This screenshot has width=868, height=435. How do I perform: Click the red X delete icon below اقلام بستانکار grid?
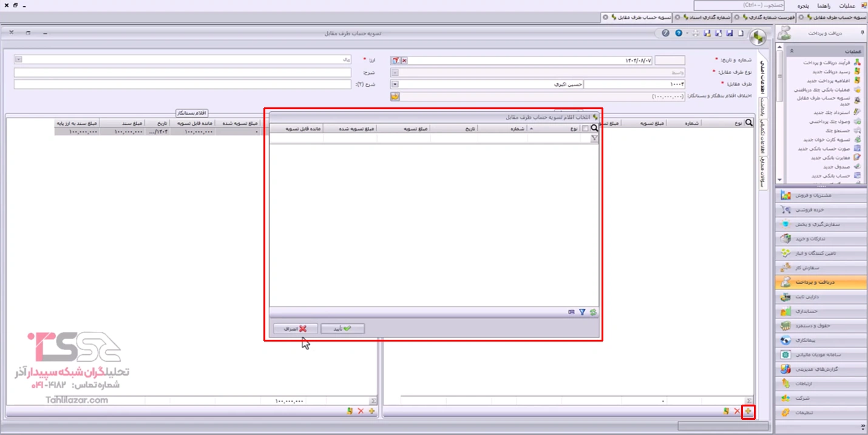361,411
